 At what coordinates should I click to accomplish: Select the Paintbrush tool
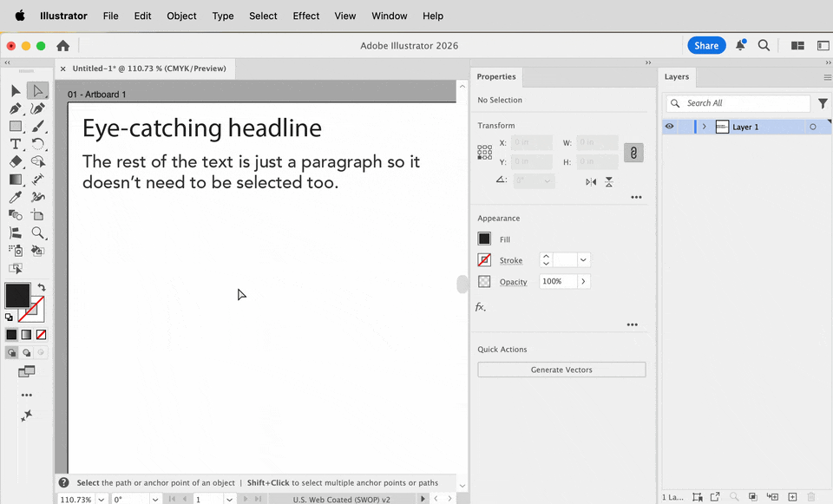pyautogui.click(x=37, y=127)
